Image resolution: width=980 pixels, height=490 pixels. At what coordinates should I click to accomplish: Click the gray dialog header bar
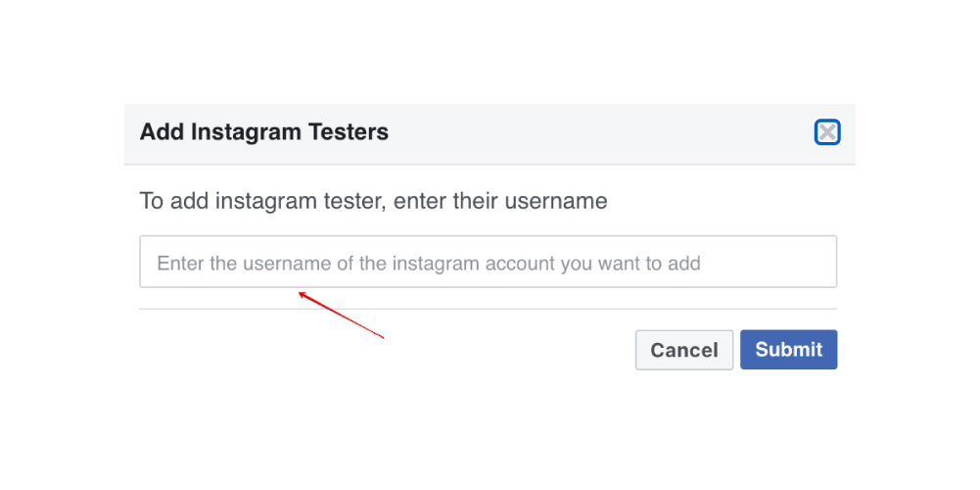click(x=587, y=133)
